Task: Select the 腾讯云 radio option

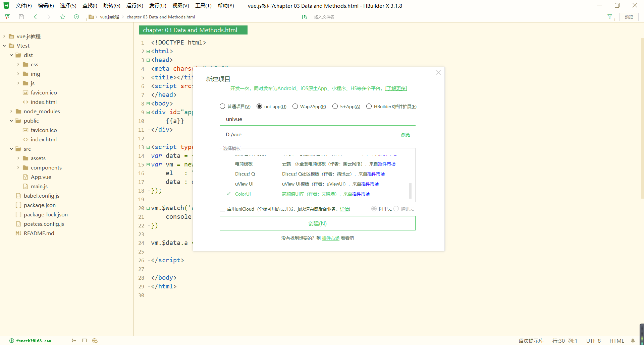Action: click(x=396, y=209)
